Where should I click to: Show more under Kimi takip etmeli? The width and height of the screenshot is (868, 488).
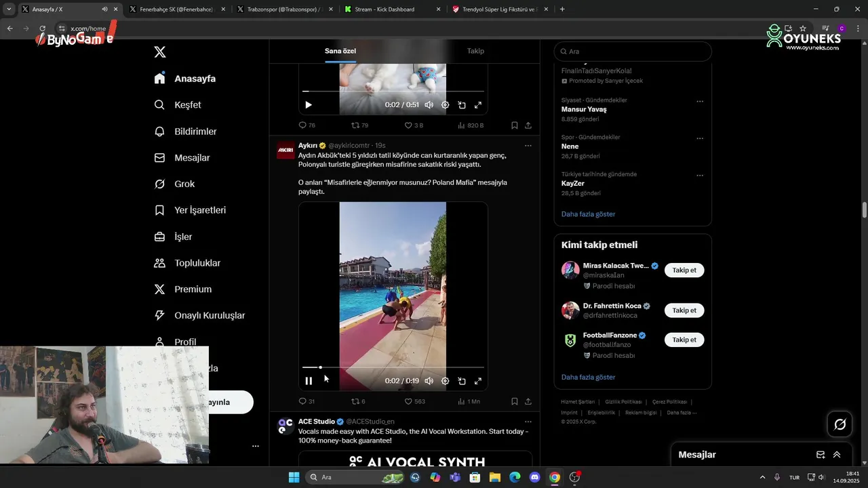pos(588,377)
